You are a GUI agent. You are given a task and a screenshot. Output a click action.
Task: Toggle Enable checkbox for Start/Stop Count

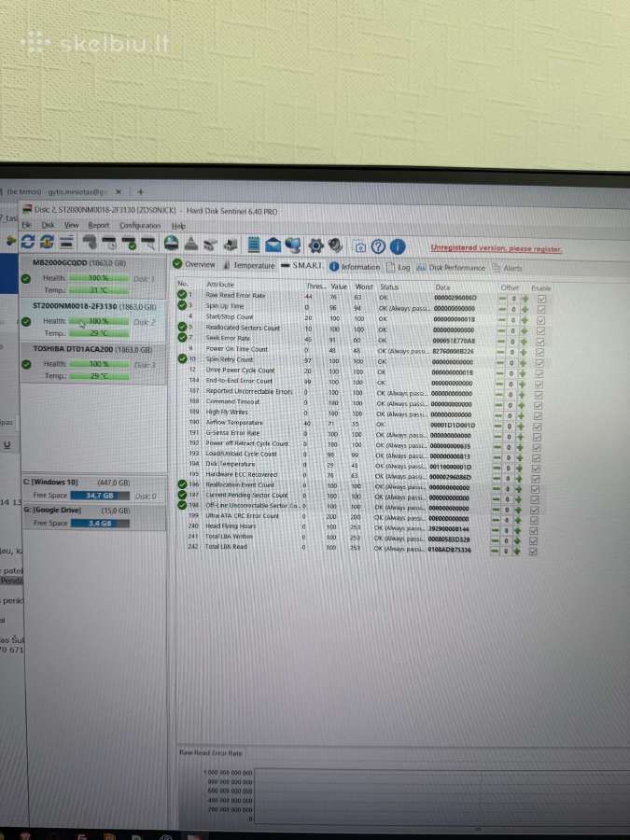(x=540, y=320)
